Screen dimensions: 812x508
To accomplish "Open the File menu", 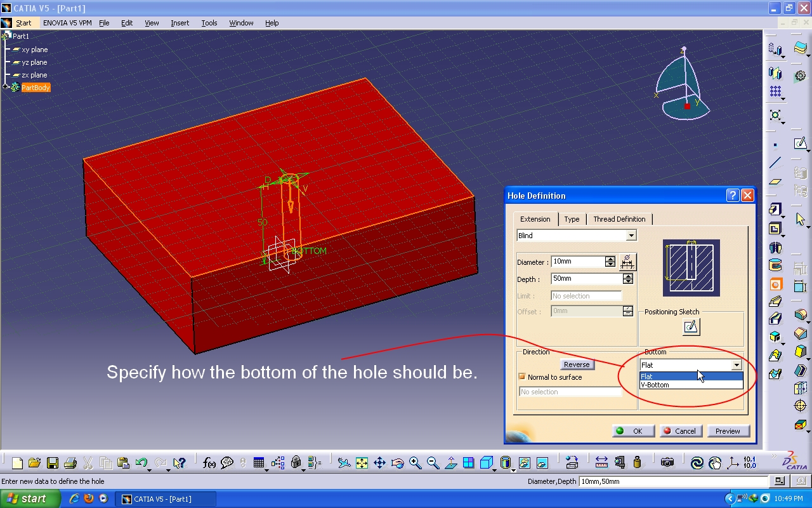I will click(104, 23).
